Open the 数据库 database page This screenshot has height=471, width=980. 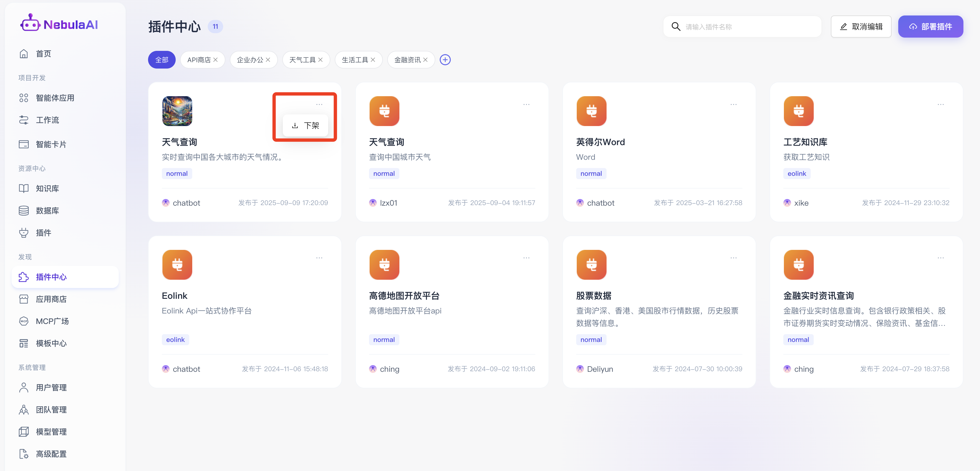pos(47,211)
